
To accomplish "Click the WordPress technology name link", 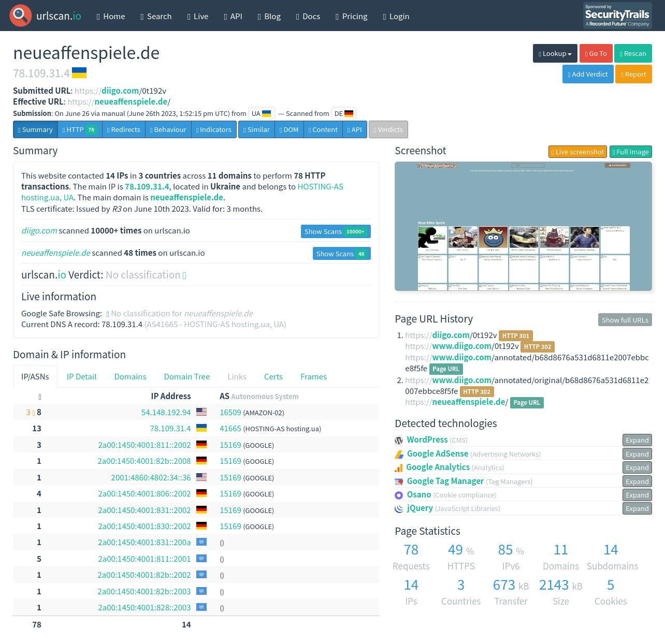I will coord(427,440).
